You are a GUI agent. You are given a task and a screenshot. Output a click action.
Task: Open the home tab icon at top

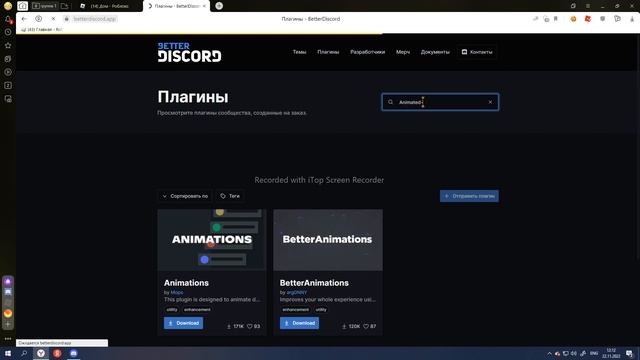(x=22, y=6)
